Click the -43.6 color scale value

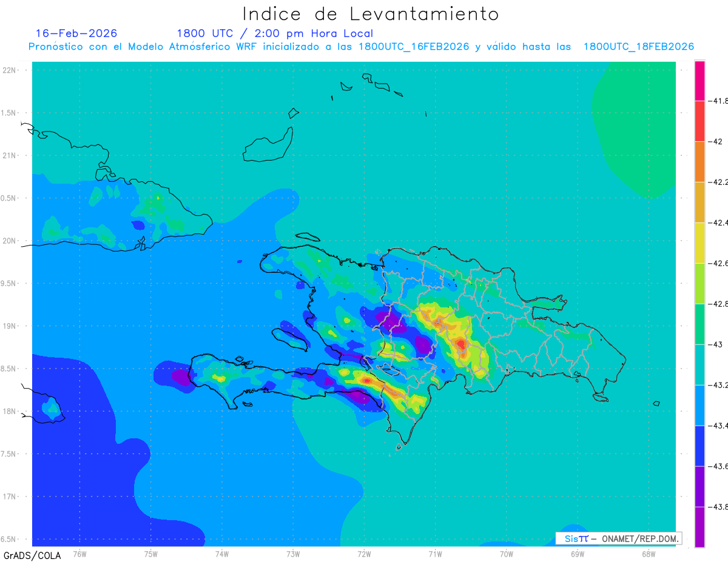coord(718,466)
